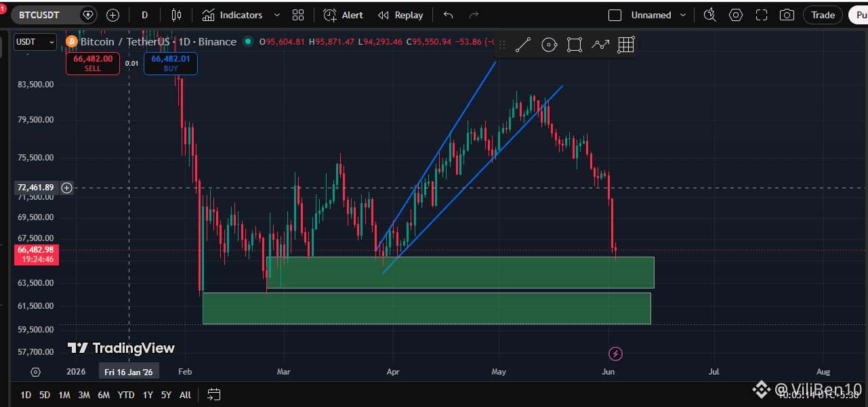Open the Indicators dialog
Viewport: 868px width, 407px height.
coord(232,15)
